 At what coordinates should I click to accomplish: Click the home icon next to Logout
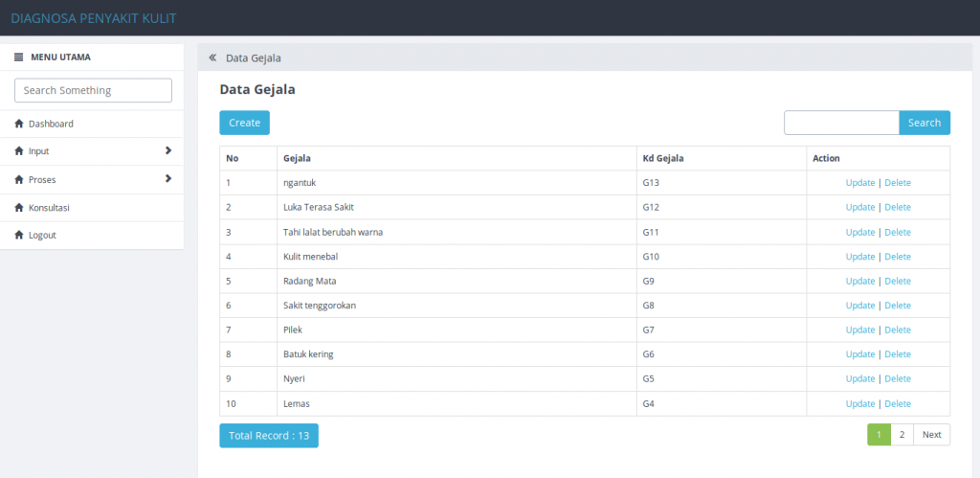(19, 236)
